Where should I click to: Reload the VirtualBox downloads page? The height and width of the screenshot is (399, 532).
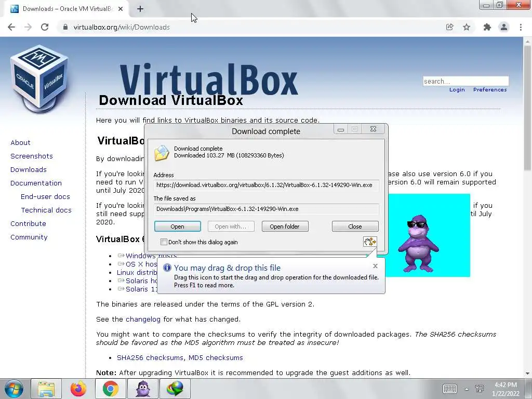coord(45,27)
